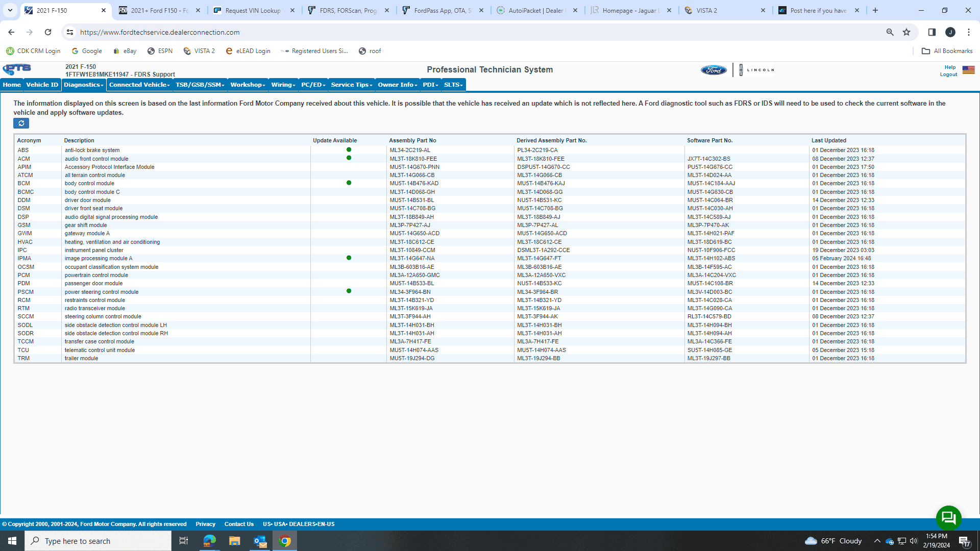Click the browser address bar URL

tap(160, 32)
